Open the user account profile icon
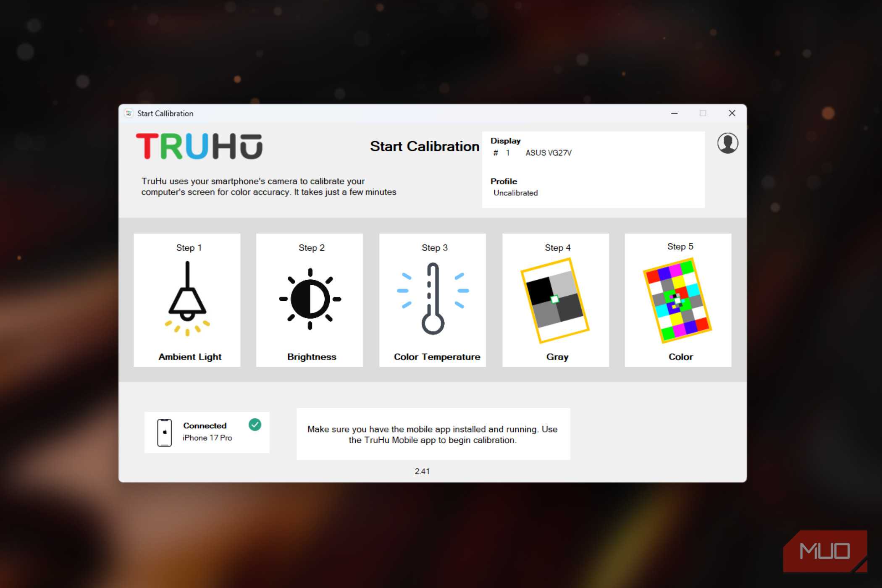This screenshot has height=588, width=882. [x=727, y=143]
